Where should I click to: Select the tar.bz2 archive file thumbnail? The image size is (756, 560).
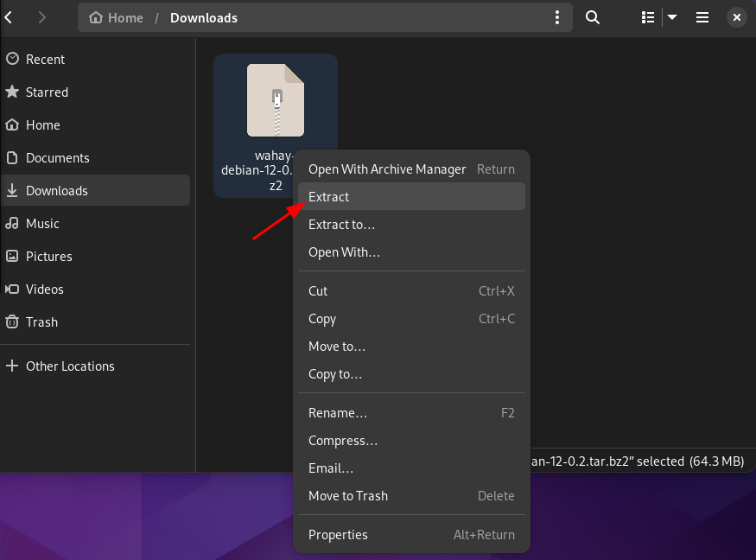[275, 100]
